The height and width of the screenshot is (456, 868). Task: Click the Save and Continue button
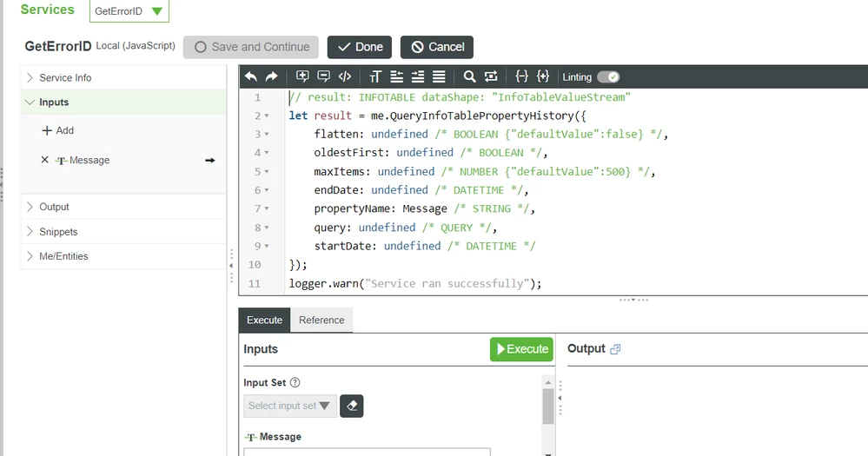(251, 47)
